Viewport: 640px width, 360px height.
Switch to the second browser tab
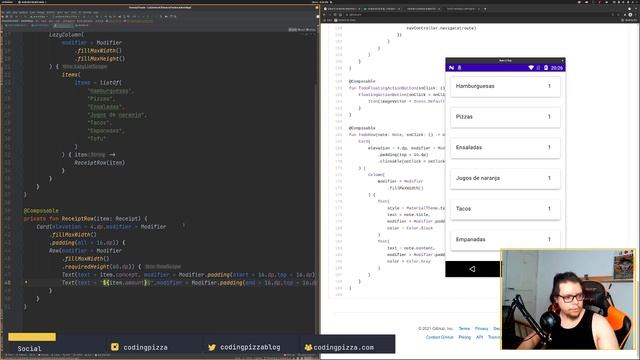[x=382, y=9]
